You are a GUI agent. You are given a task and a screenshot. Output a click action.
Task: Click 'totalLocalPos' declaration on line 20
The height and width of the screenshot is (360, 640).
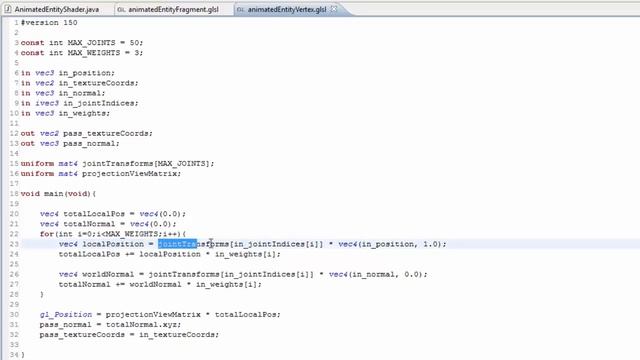(94, 214)
